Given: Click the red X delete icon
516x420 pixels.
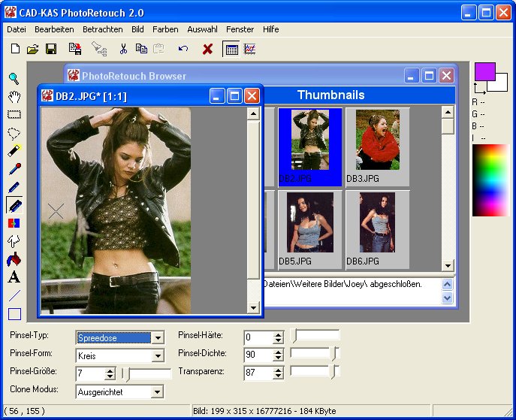Looking at the screenshot, I should coord(208,49).
